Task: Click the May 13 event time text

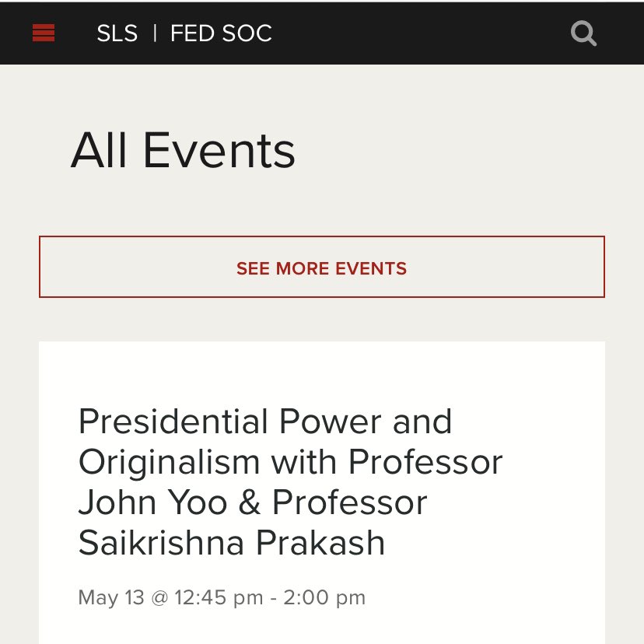Action: pyautogui.click(x=222, y=597)
